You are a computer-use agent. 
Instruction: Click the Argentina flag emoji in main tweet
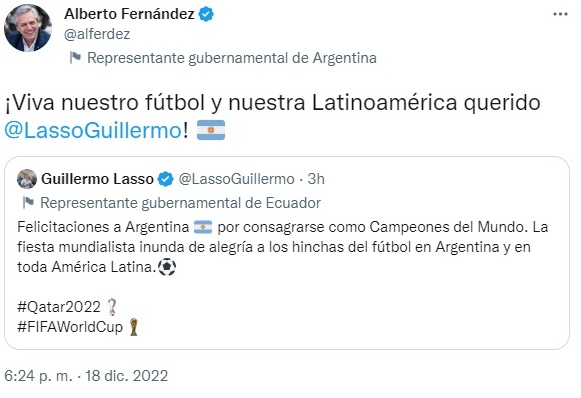pyautogui.click(x=211, y=130)
